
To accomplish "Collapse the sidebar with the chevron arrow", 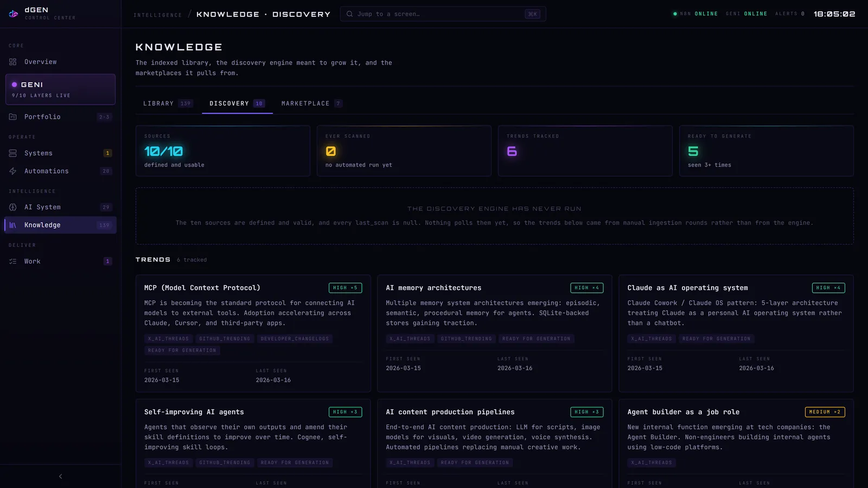I will point(60,476).
